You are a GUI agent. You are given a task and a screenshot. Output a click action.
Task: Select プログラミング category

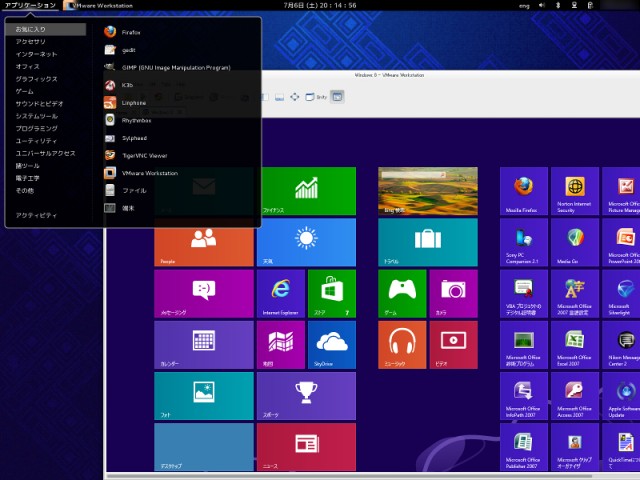pos(37,128)
